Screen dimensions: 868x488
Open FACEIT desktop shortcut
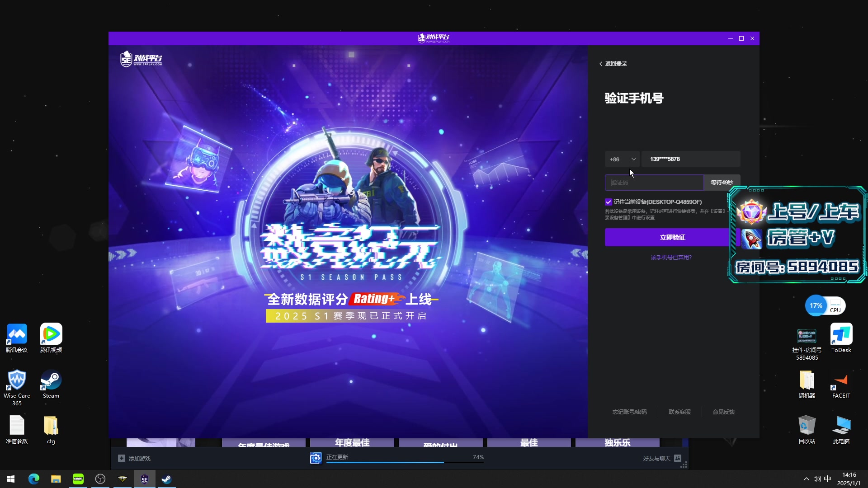[x=841, y=384]
